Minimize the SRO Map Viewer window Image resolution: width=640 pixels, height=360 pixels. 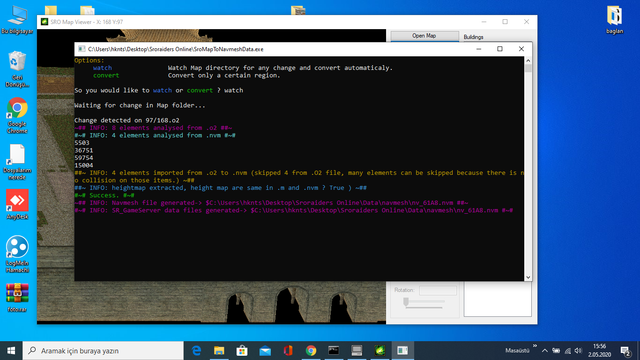484,22
